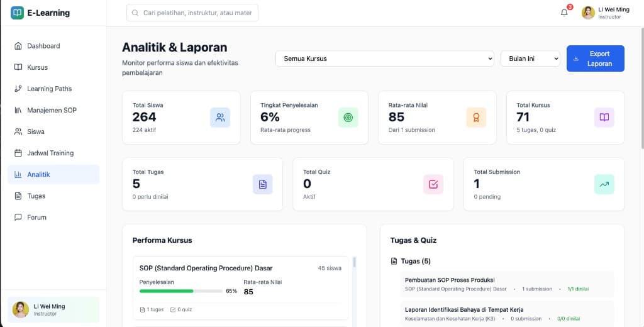
Task: Click the Rata-rata Nilai award icon
Action: [476, 118]
